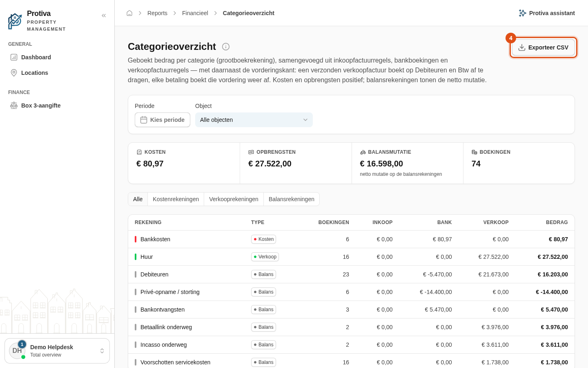The height and width of the screenshot is (368, 588).
Task: Open the Alle objecten dropdown
Action: 254,120
